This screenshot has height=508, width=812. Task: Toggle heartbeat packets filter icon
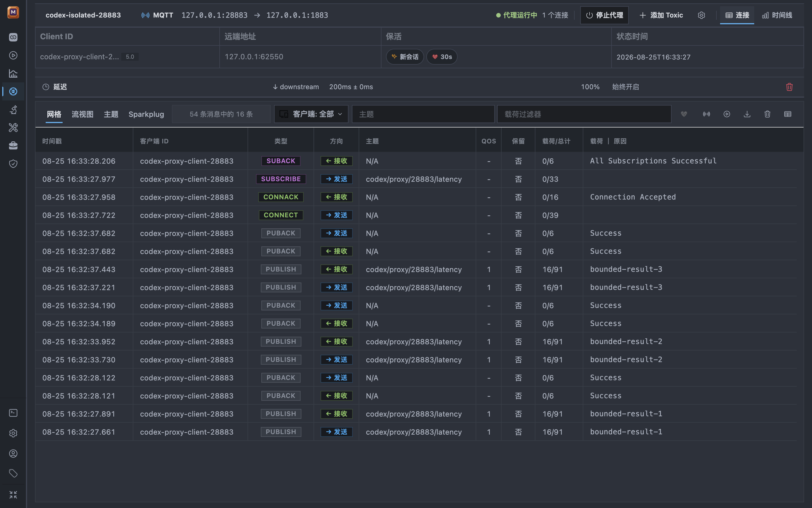click(684, 114)
